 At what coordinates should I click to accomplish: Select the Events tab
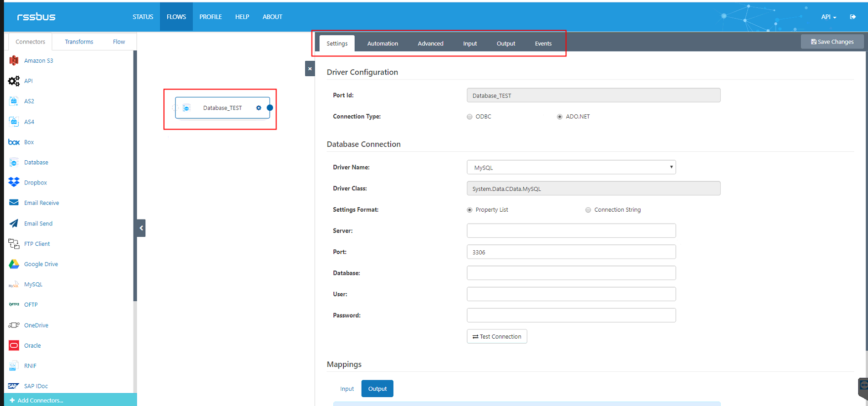click(543, 44)
